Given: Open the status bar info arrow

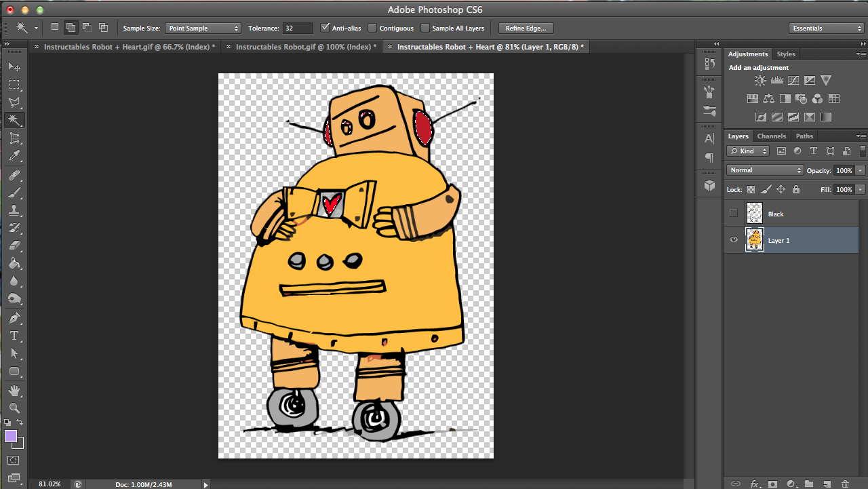Looking at the screenshot, I should click(x=206, y=484).
